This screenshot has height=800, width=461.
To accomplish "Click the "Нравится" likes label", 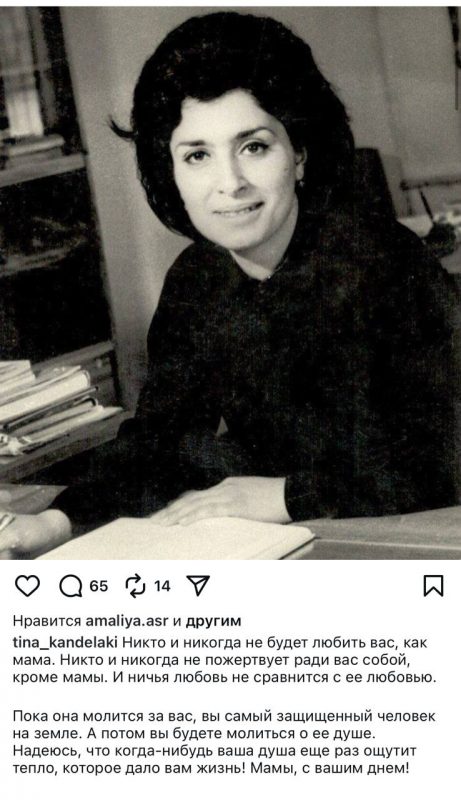I will (x=47, y=621).
